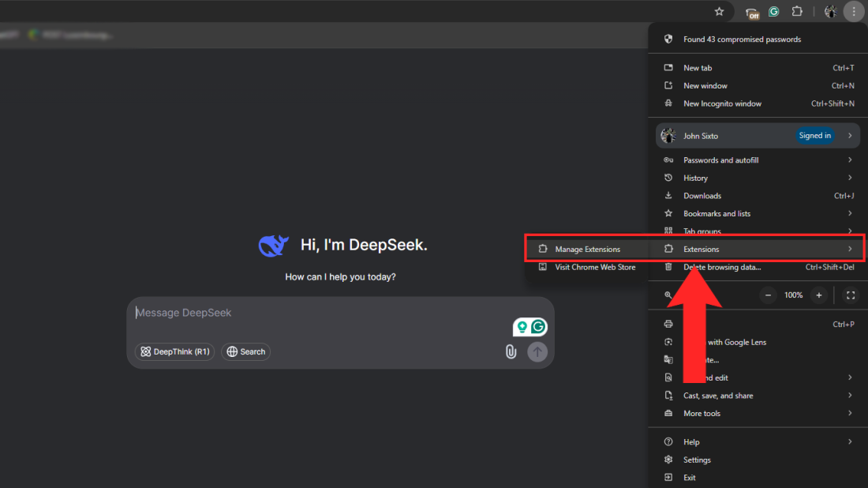Enter fullscreen via the zoom row icon

pos(851,295)
